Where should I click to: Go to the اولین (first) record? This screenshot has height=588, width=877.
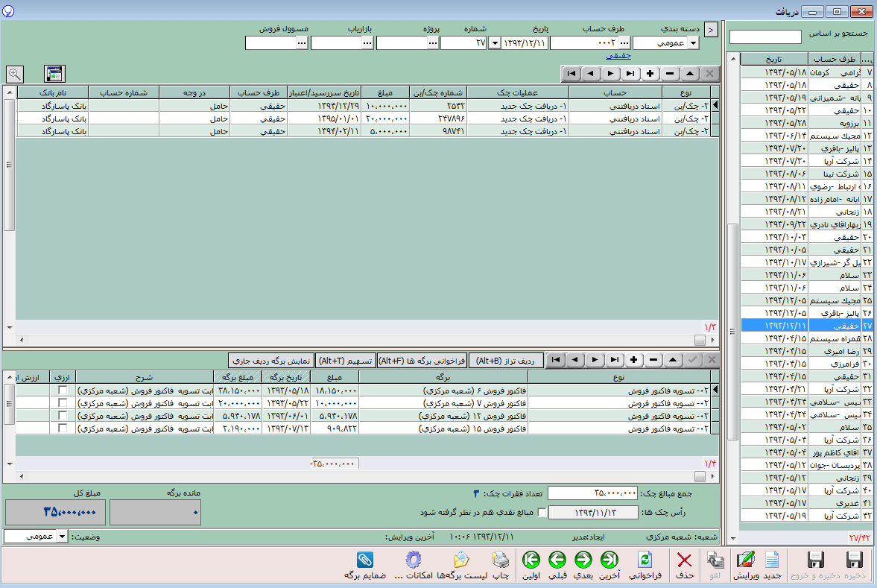coord(531,561)
